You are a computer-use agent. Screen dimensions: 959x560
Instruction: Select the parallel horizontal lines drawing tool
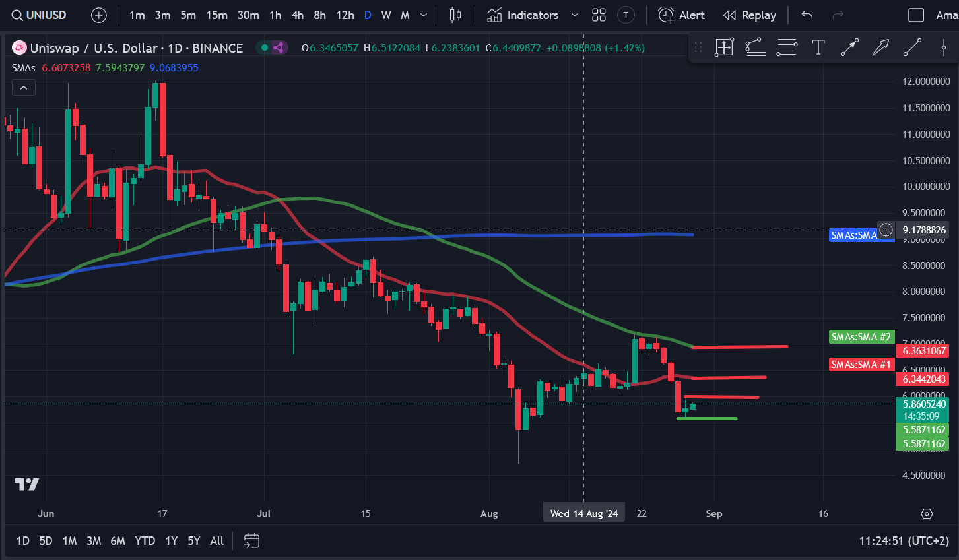tap(787, 47)
